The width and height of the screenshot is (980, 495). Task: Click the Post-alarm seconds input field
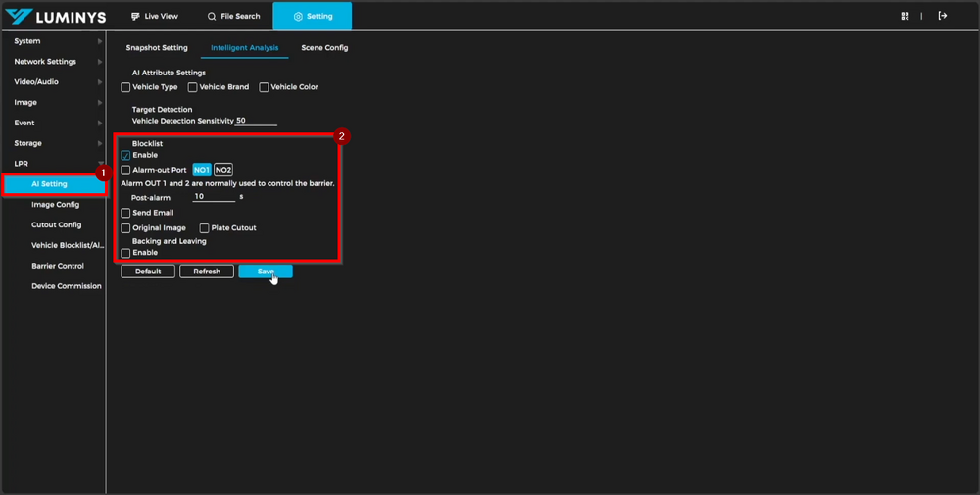[x=214, y=197]
